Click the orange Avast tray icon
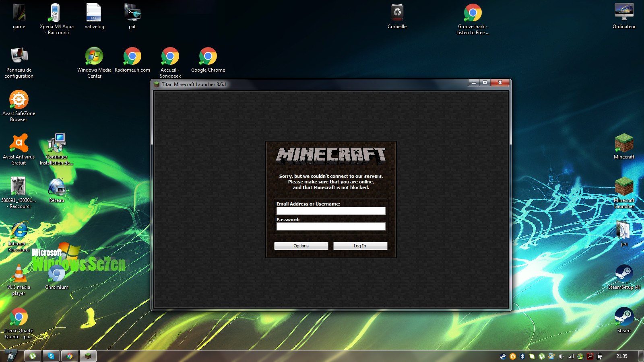The width and height of the screenshot is (644, 362). pos(512,356)
